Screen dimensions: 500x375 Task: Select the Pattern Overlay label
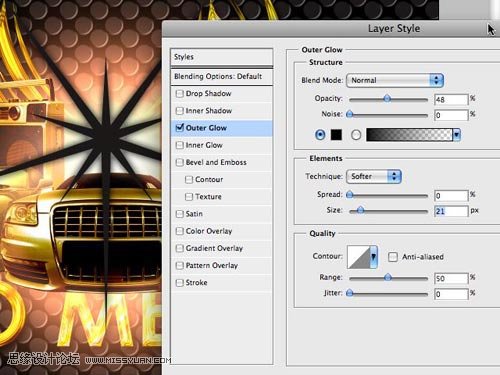click(x=212, y=266)
